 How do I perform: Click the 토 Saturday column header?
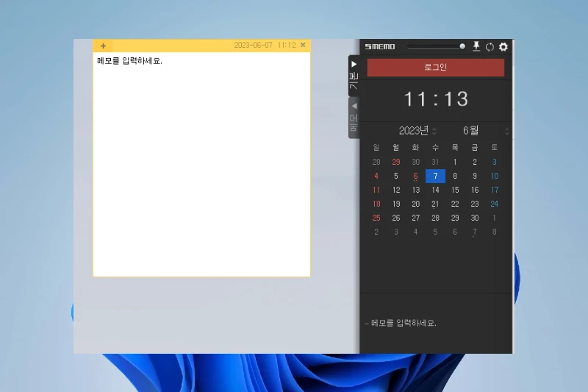coord(494,147)
